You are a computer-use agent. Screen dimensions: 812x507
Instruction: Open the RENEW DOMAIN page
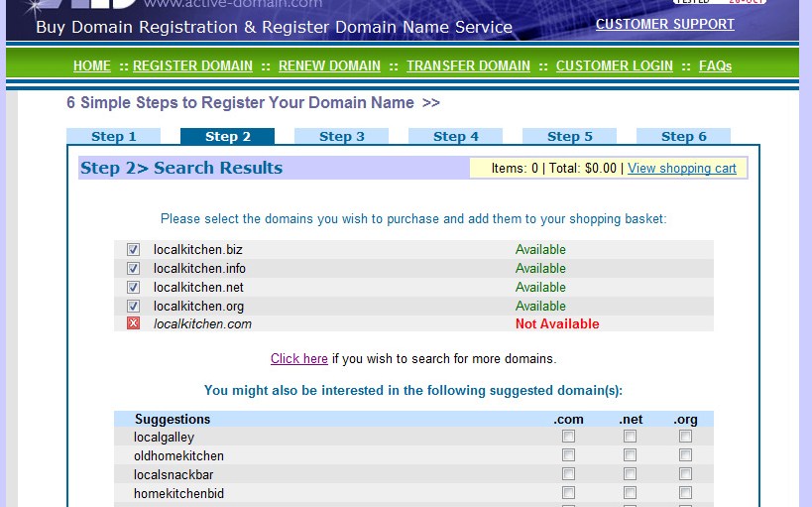tap(329, 65)
